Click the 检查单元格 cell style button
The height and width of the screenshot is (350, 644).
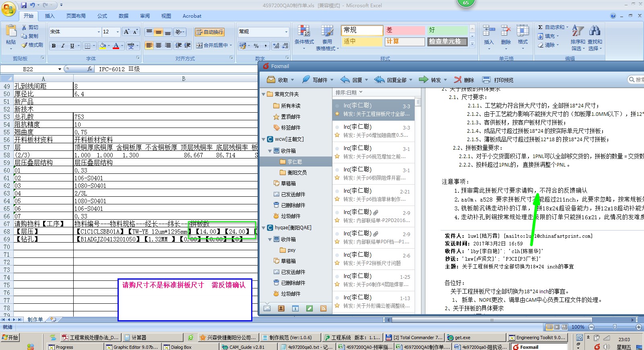click(447, 41)
